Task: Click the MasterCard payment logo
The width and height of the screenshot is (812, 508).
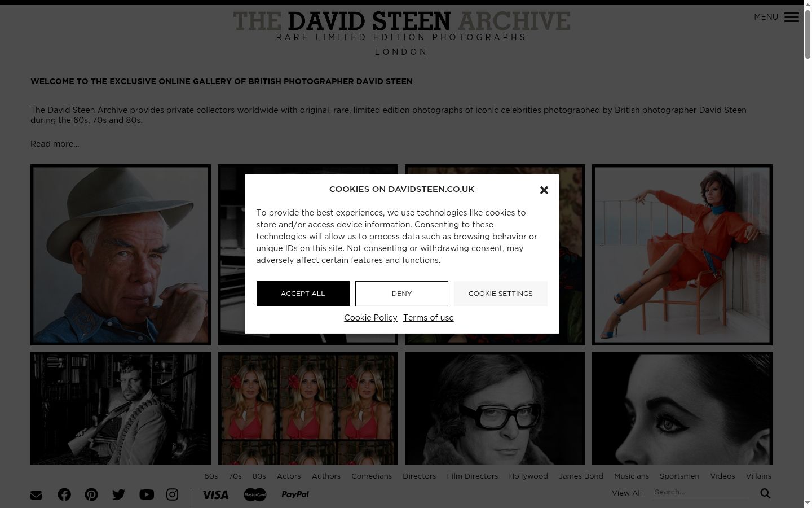Action: click(255, 494)
